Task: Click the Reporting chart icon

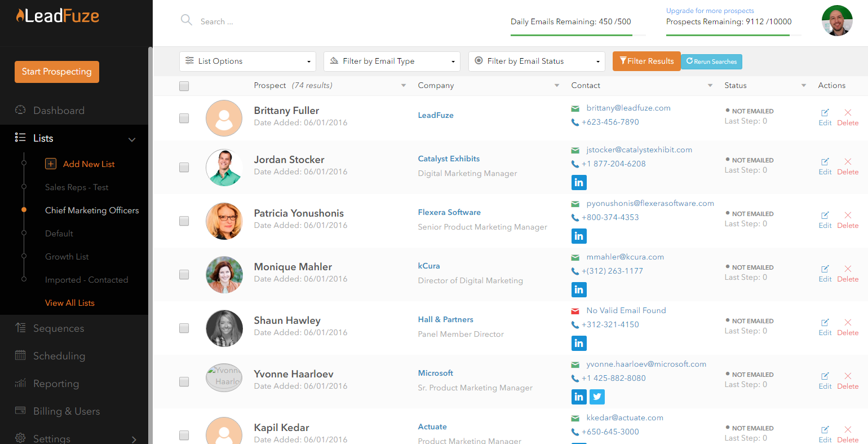Action: pos(20,383)
